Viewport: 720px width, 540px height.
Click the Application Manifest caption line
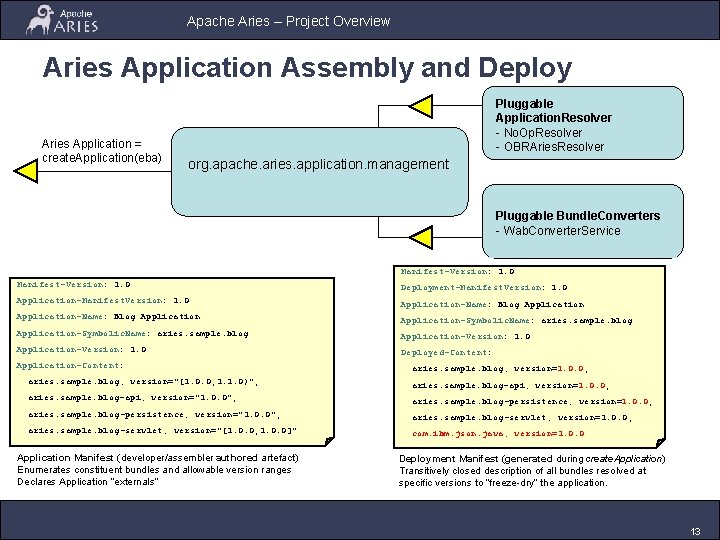point(158,458)
